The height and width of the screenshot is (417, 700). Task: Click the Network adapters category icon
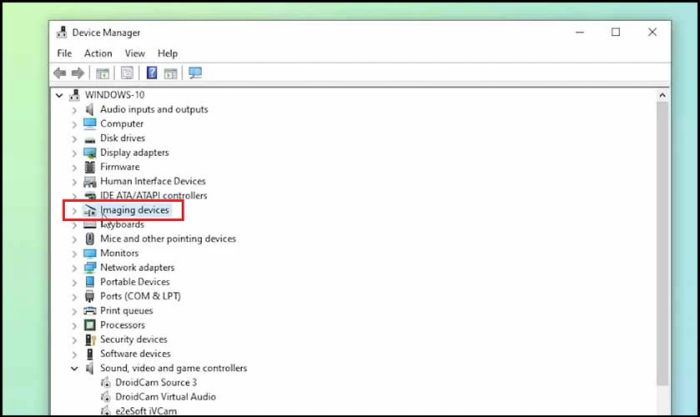tap(90, 267)
